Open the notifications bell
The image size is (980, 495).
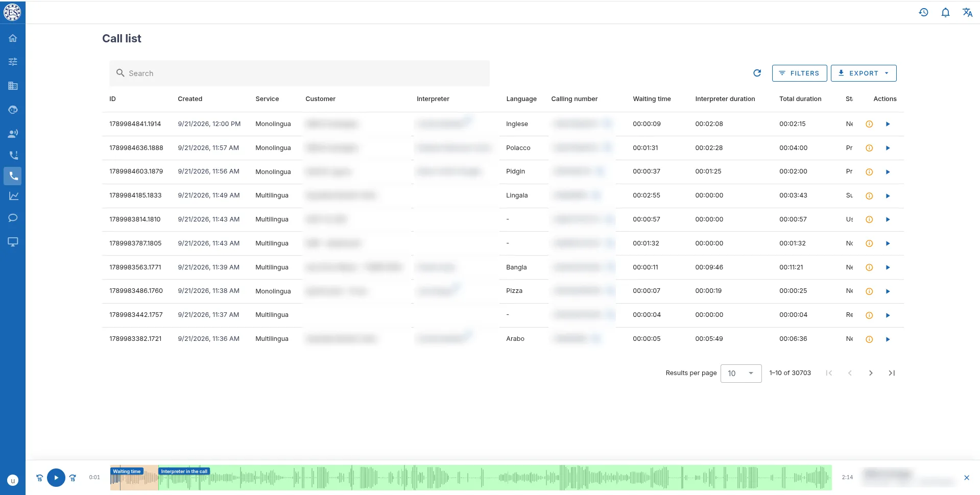pyautogui.click(x=945, y=12)
